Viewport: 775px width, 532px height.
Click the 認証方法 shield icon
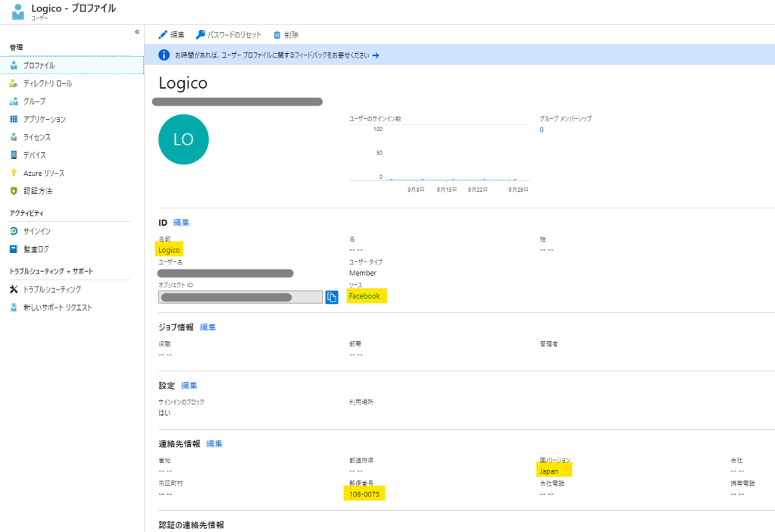tap(14, 191)
